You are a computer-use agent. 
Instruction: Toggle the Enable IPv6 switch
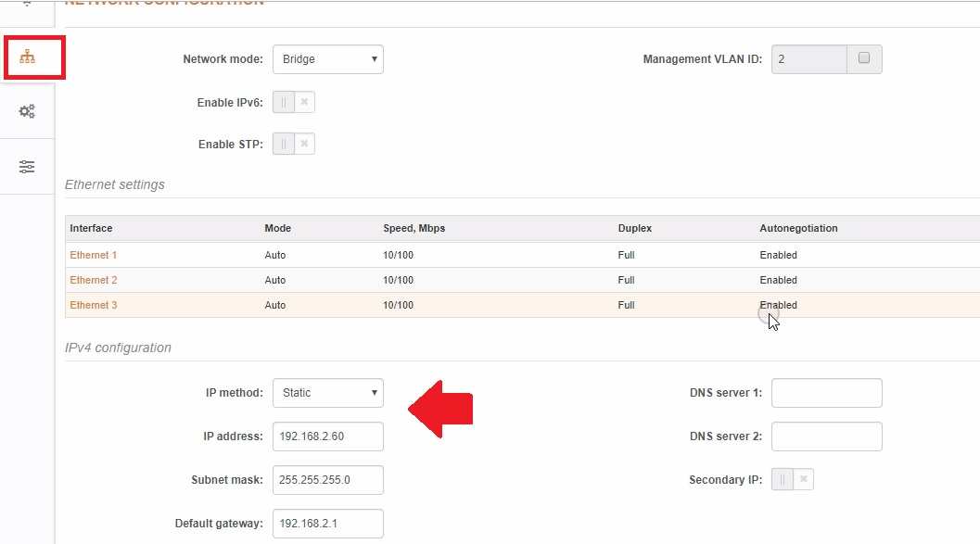pyautogui.click(x=294, y=102)
